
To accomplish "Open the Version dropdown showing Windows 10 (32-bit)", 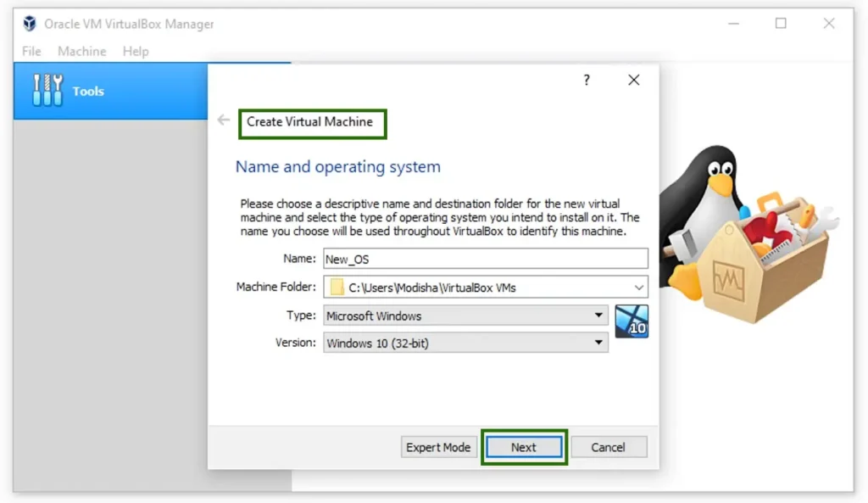I will pos(465,343).
